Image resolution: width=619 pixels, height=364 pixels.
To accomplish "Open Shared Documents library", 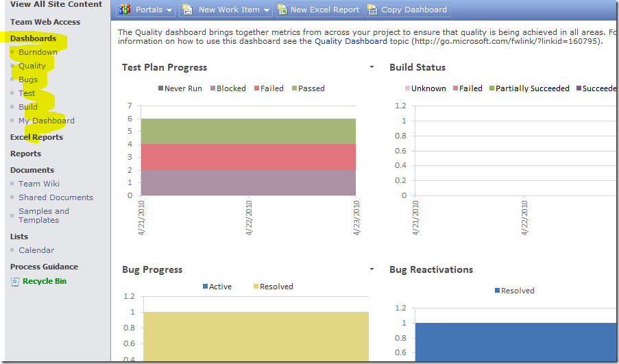I will point(56,197).
